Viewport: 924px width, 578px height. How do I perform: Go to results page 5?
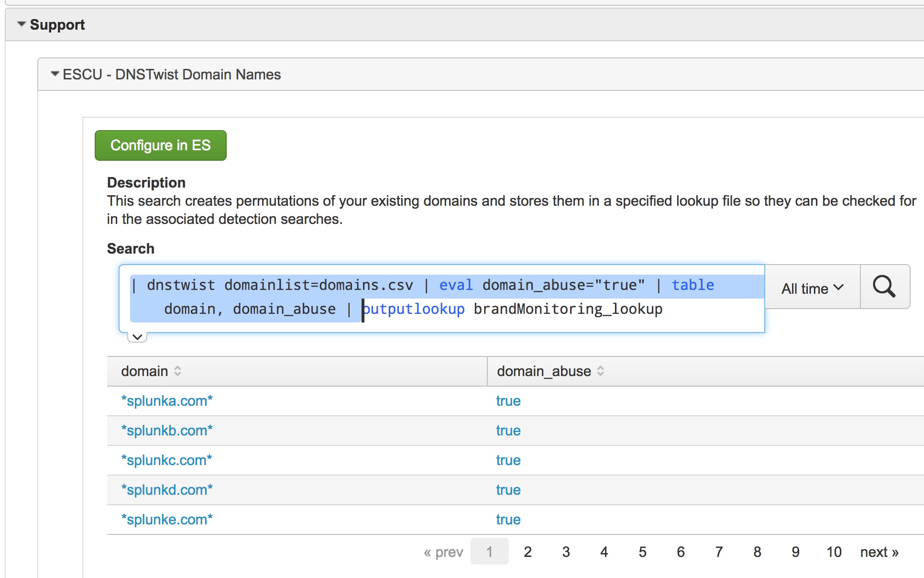(x=643, y=552)
